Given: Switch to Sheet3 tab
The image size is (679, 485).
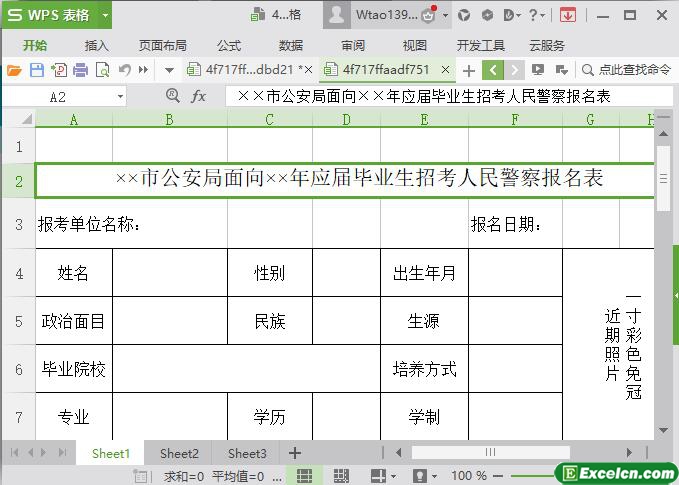Looking at the screenshot, I should point(247,453).
